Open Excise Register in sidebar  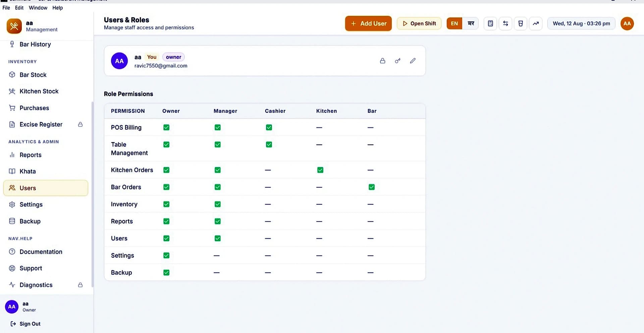[x=46, y=124]
